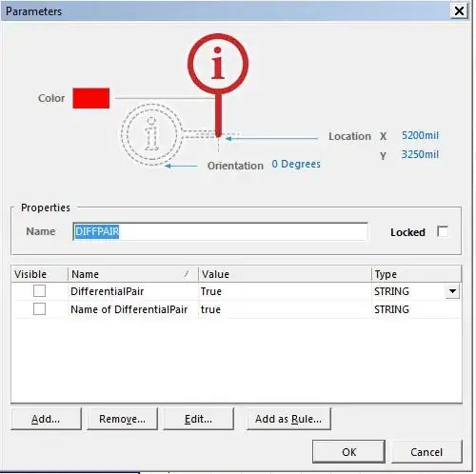Open the red Color swatch picker
This screenshot has height=474, width=476.
pyautogui.click(x=91, y=98)
